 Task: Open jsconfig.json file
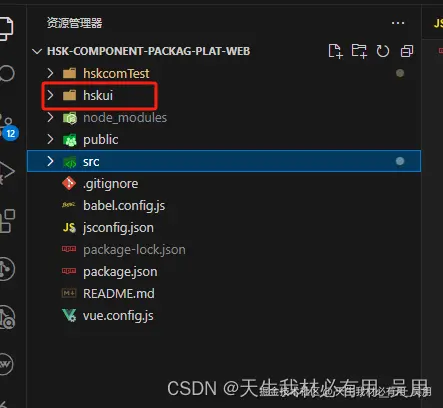118,228
